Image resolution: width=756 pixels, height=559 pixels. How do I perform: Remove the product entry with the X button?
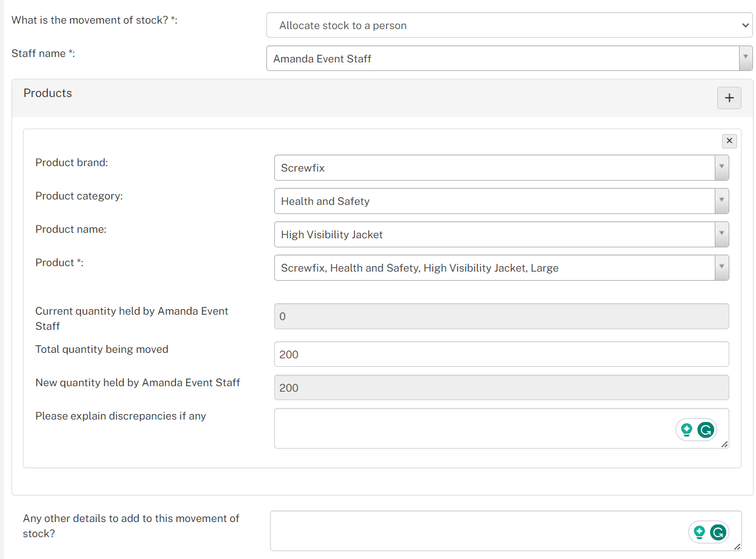point(729,141)
